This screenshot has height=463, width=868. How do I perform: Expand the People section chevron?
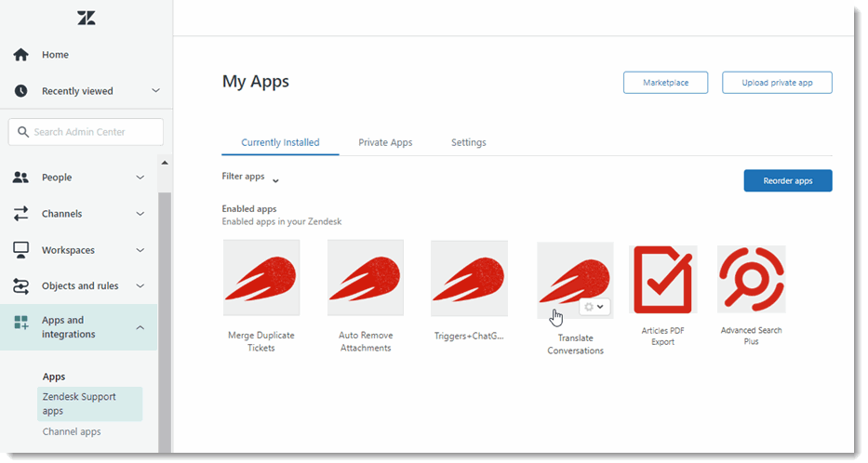point(140,177)
